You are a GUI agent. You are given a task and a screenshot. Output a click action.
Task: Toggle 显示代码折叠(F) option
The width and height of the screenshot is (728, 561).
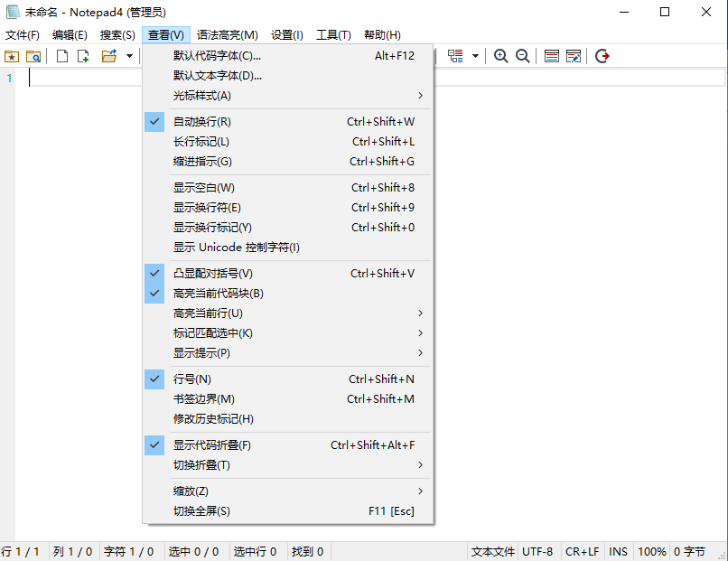tap(288, 445)
